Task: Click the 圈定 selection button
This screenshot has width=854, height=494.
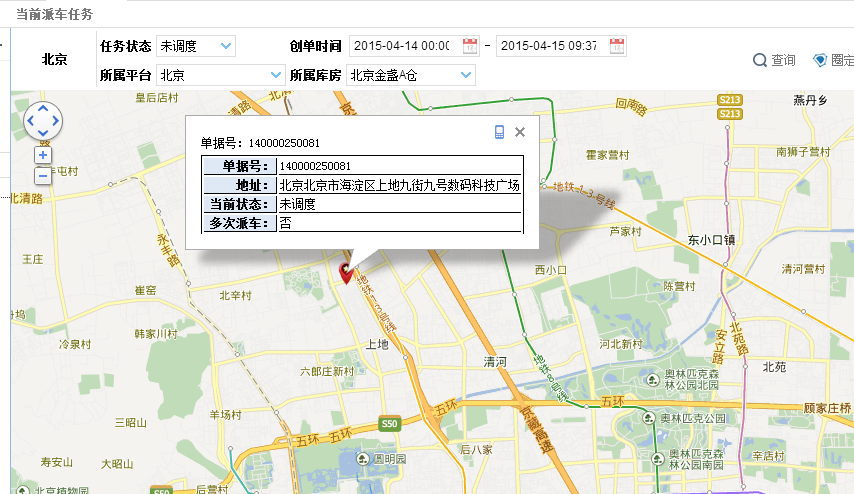Action: (832, 60)
